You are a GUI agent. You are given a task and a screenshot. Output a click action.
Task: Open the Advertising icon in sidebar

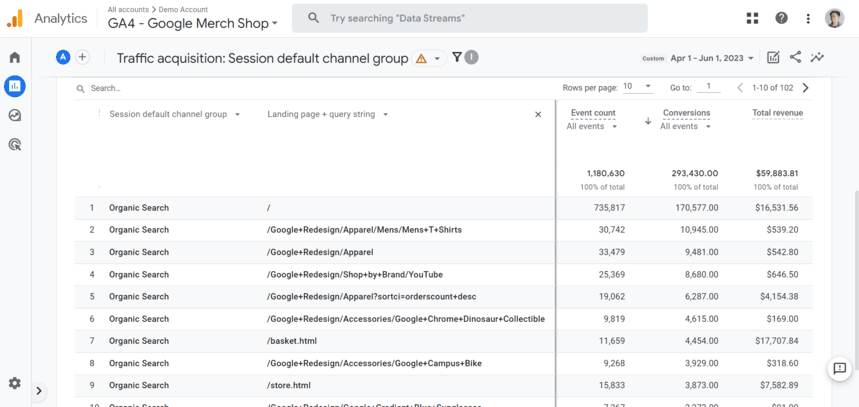(15, 145)
